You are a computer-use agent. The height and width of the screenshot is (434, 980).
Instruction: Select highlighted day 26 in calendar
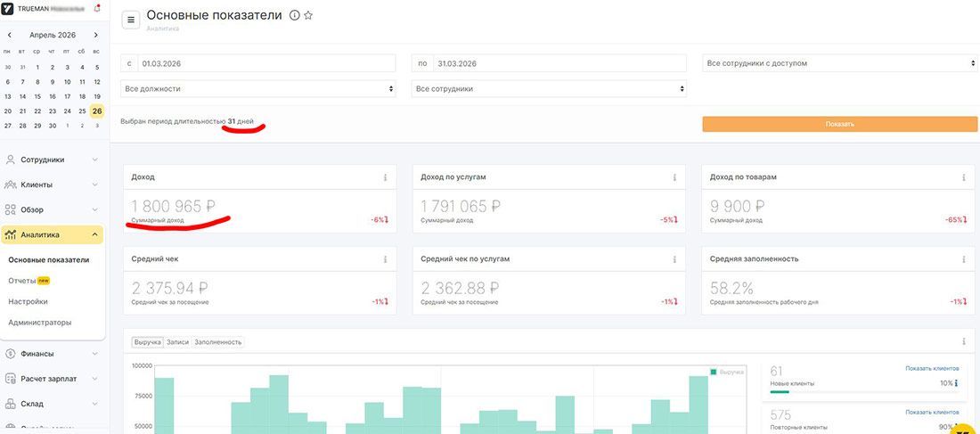[97, 111]
